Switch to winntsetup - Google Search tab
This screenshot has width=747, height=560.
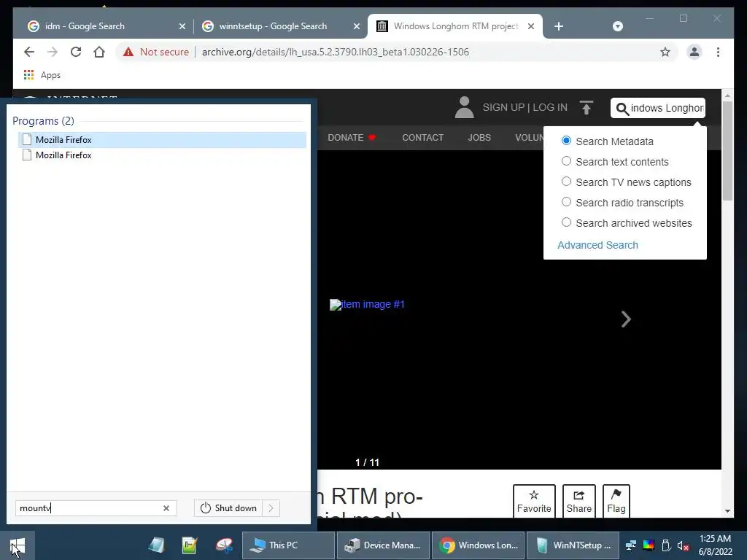[281, 26]
